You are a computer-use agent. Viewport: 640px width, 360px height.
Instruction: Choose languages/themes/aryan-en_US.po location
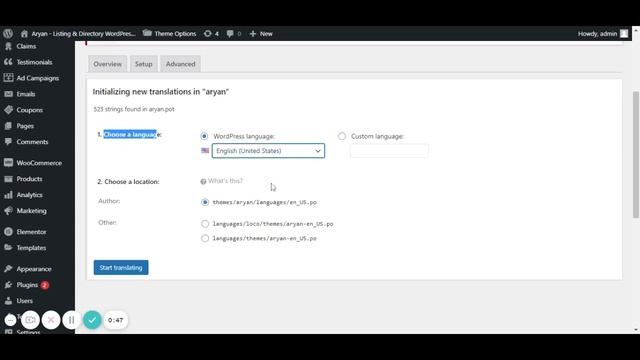(x=205, y=238)
